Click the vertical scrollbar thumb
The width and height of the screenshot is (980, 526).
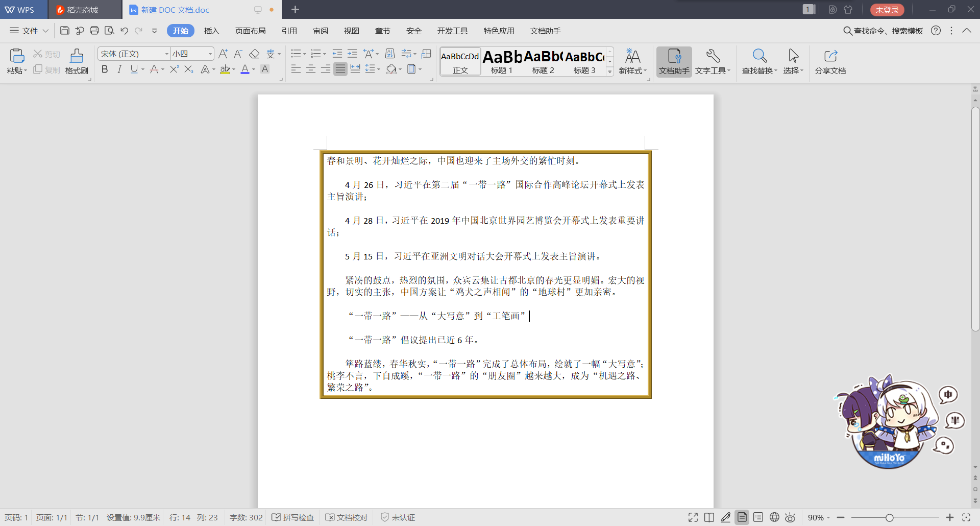975,220
